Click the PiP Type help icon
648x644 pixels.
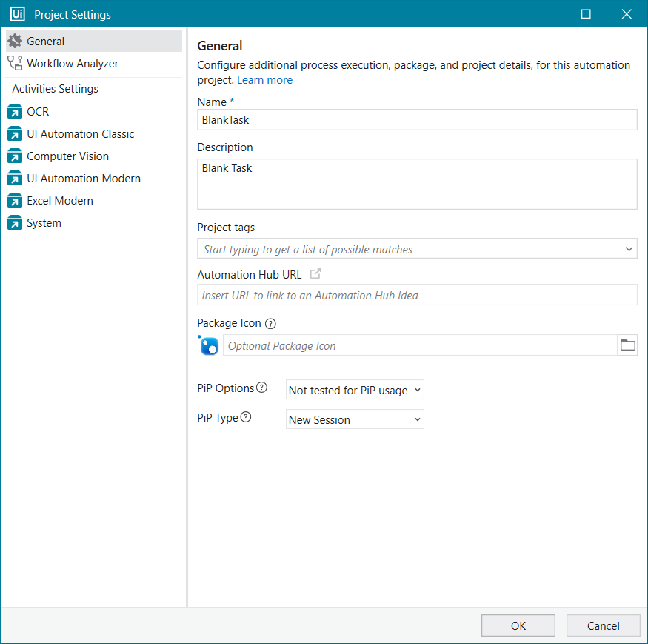click(246, 417)
